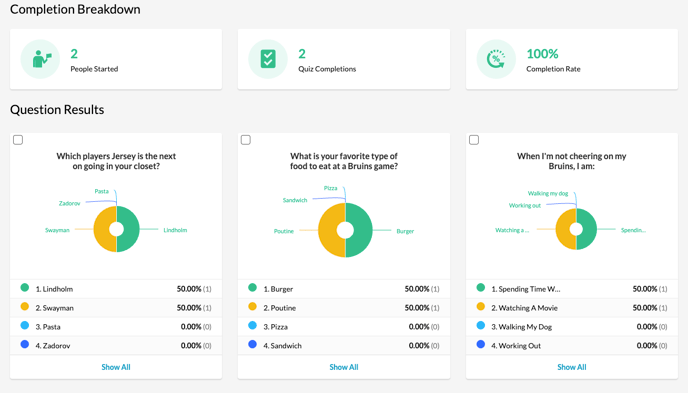Tick the checkbox on the Jersey question card

tap(18, 140)
